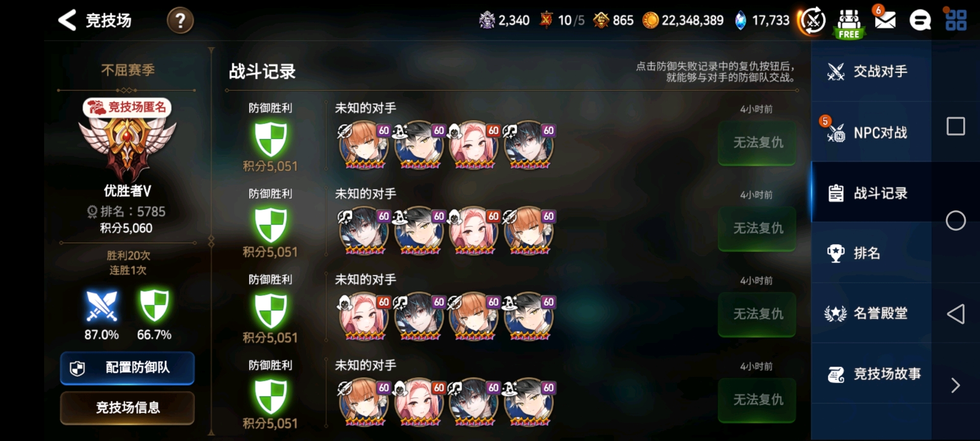Open the FREE gift shop icon
Screen dimensions: 980x441
coord(849,24)
